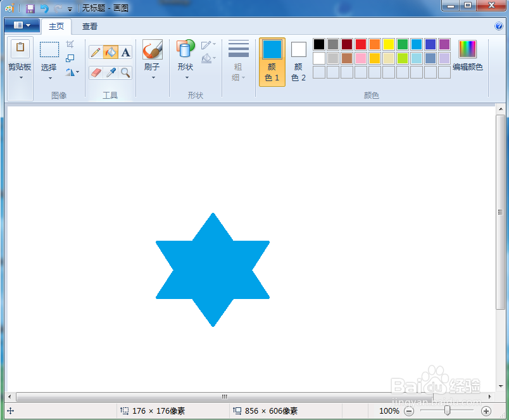Pick the lime green color swatch
The height and width of the screenshot is (420, 509).
click(x=403, y=58)
